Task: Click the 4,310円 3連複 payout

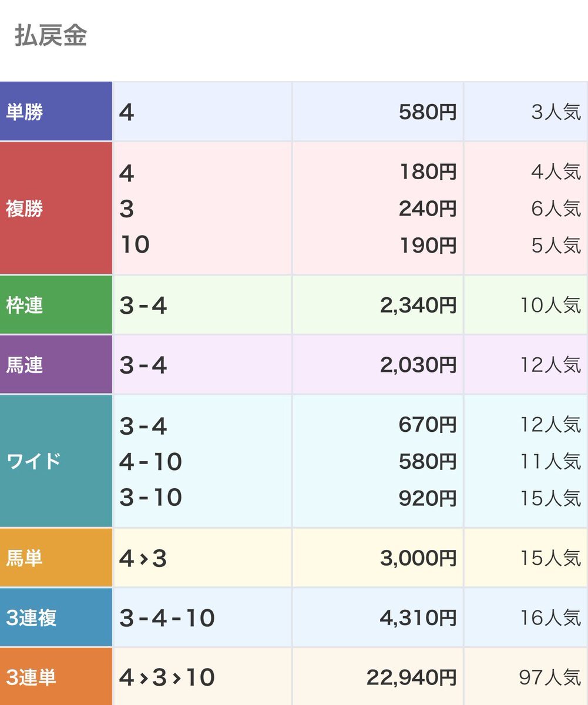Action: tap(419, 618)
